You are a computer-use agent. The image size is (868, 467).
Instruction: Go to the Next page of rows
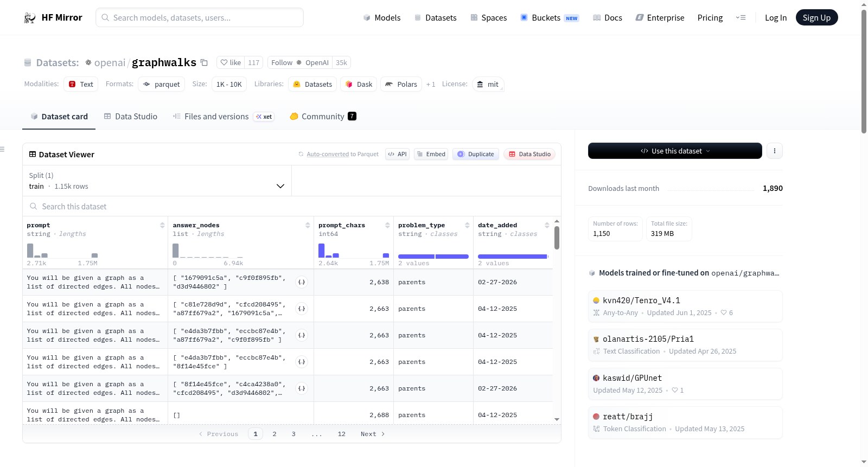tap(373, 434)
